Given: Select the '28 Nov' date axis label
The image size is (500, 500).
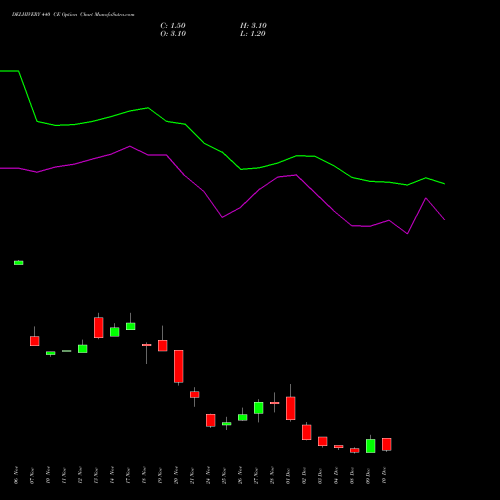Looking at the screenshot, I should click(272, 475).
